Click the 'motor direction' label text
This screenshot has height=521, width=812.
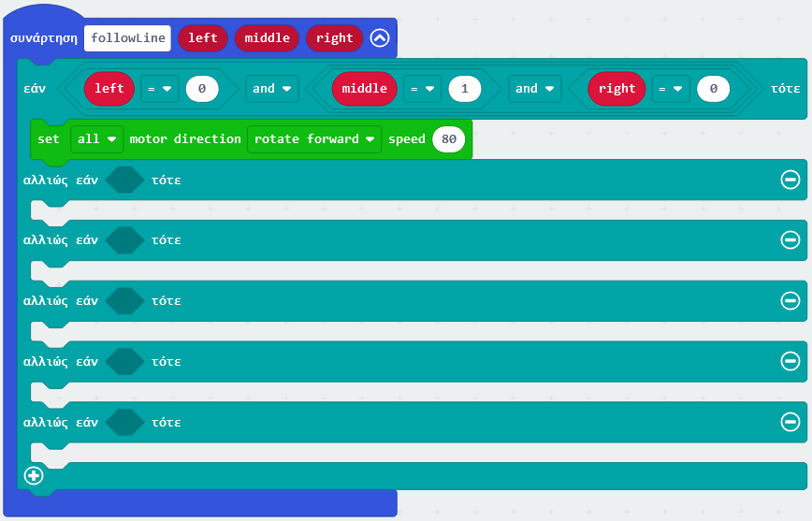pyautogui.click(x=185, y=138)
